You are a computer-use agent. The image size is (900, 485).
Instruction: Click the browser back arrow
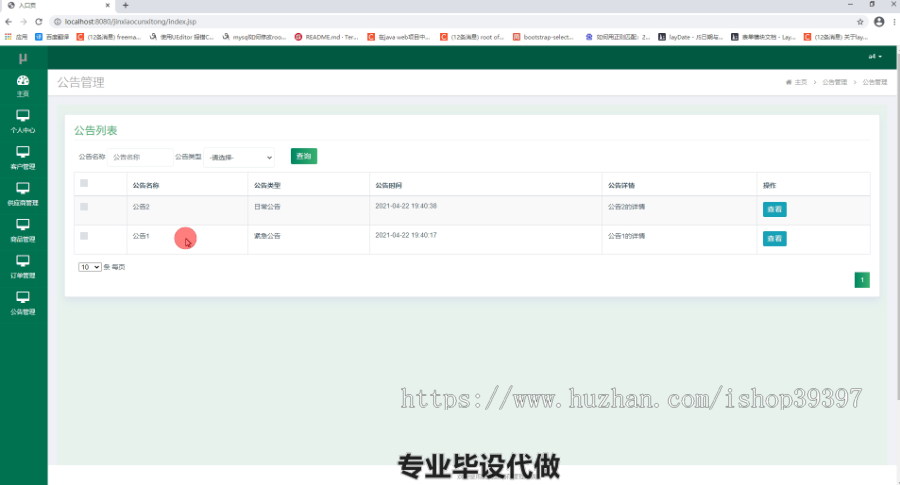click(8, 22)
